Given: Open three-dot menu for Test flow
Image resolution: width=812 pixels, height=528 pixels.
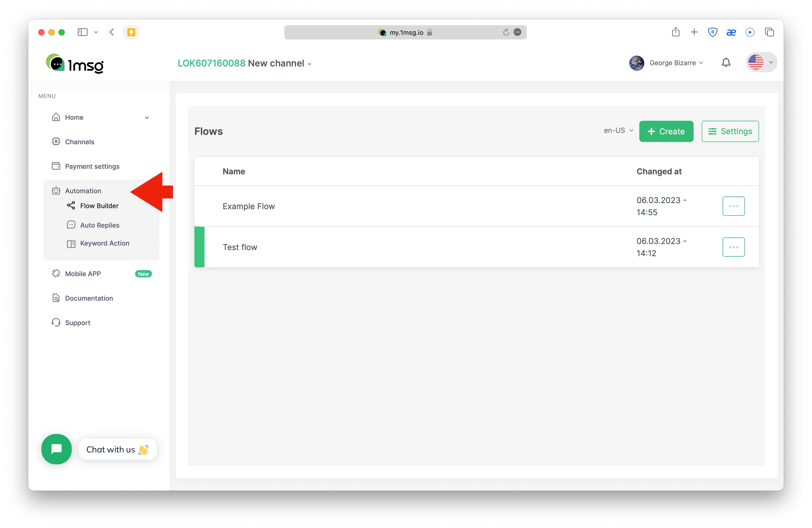Looking at the screenshot, I should 733,247.
